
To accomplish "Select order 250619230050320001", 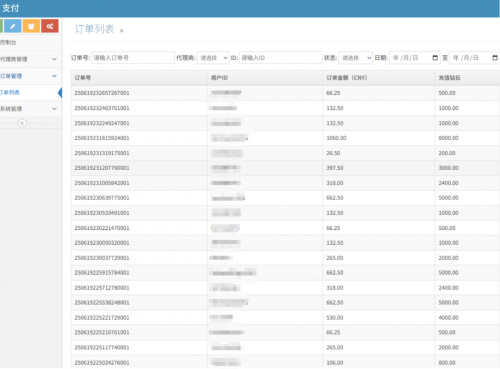I will pyautogui.click(x=102, y=243).
